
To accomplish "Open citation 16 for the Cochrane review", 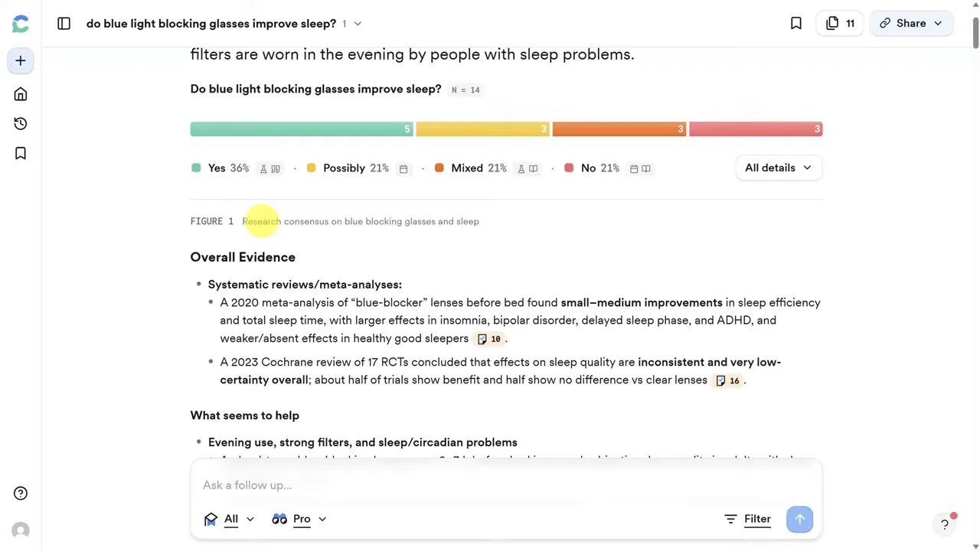I will (x=726, y=380).
